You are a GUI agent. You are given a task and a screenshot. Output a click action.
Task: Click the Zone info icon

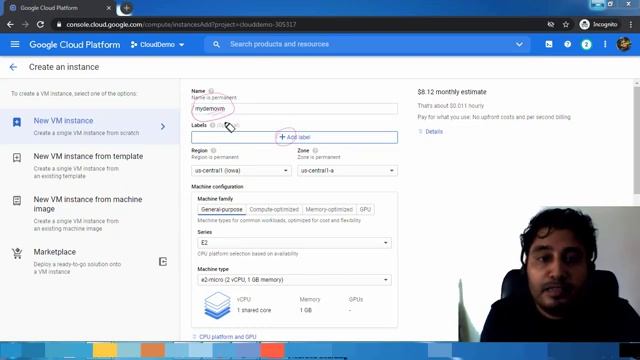point(315,151)
